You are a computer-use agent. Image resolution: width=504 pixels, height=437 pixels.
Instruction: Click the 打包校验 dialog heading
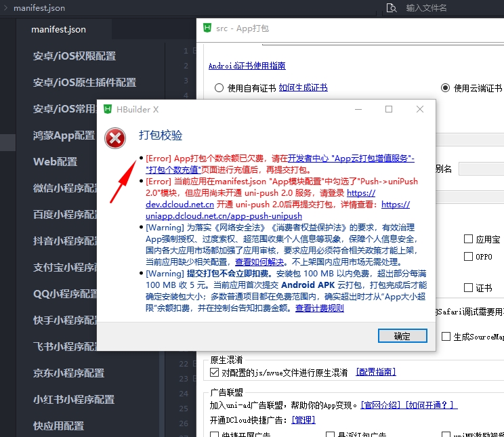coord(161,136)
